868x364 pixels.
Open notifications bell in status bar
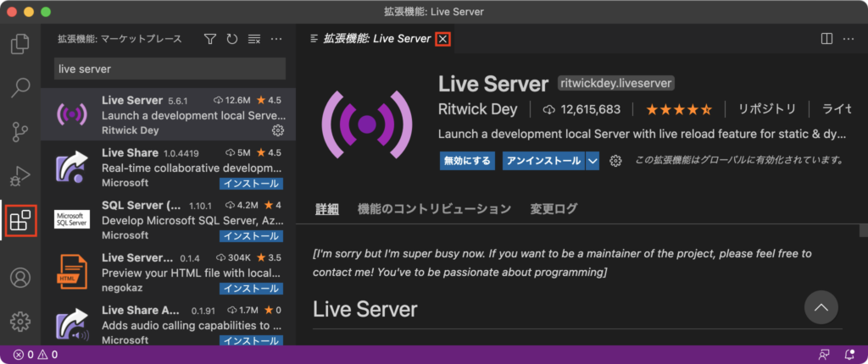tap(849, 355)
